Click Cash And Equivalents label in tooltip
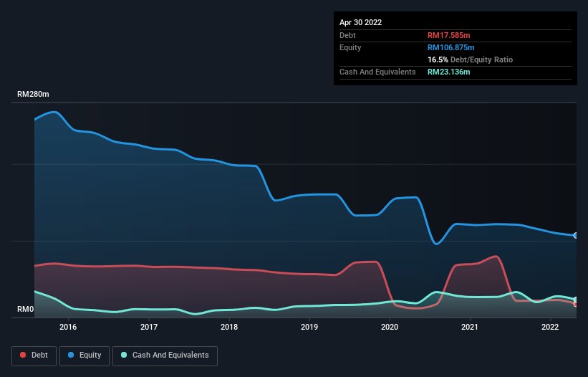588x377 pixels. 377,72
